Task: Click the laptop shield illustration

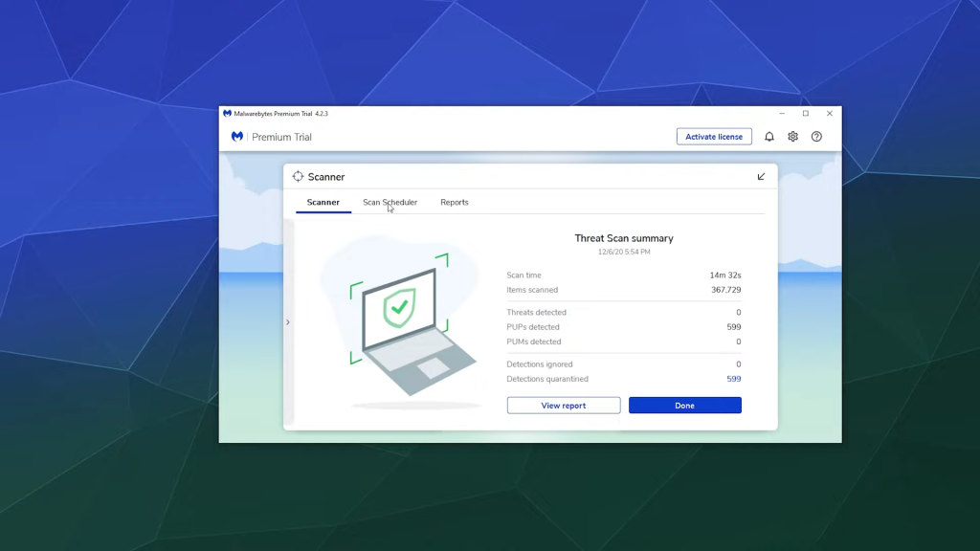Action: (x=401, y=323)
